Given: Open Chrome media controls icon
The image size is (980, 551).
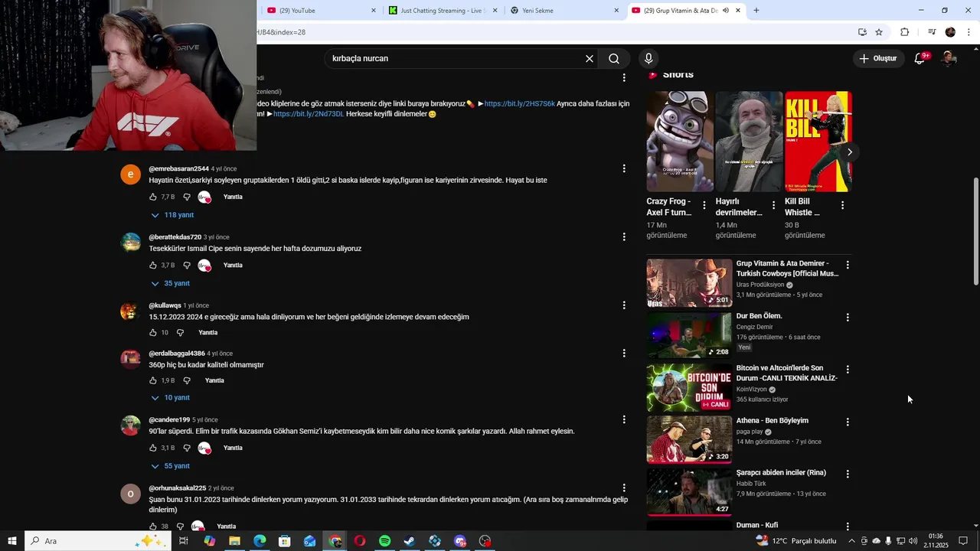Looking at the screenshot, I should (932, 32).
